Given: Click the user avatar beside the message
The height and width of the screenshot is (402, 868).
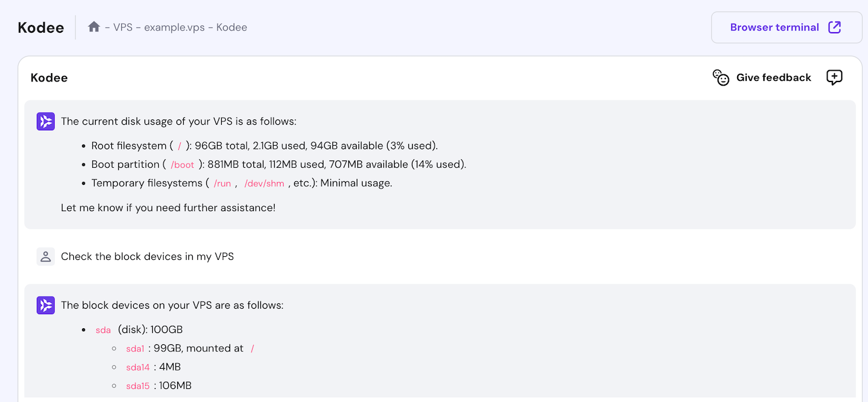Looking at the screenshot, I should [x=46, y=256].
